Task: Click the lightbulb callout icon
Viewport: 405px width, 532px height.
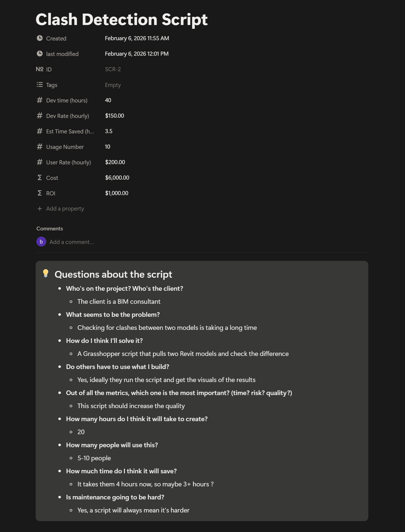Action: click(46, 273)
